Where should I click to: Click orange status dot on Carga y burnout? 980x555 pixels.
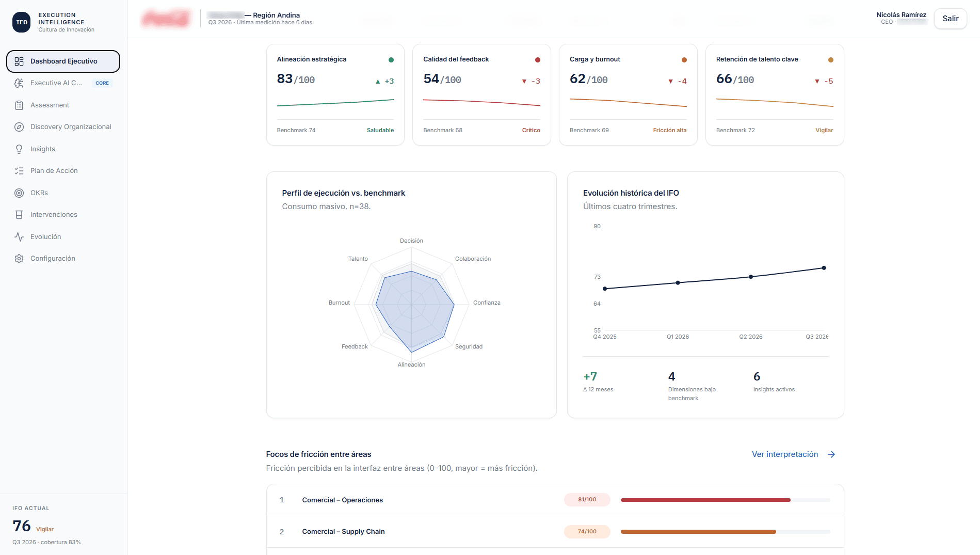click(x=684, y=60)
